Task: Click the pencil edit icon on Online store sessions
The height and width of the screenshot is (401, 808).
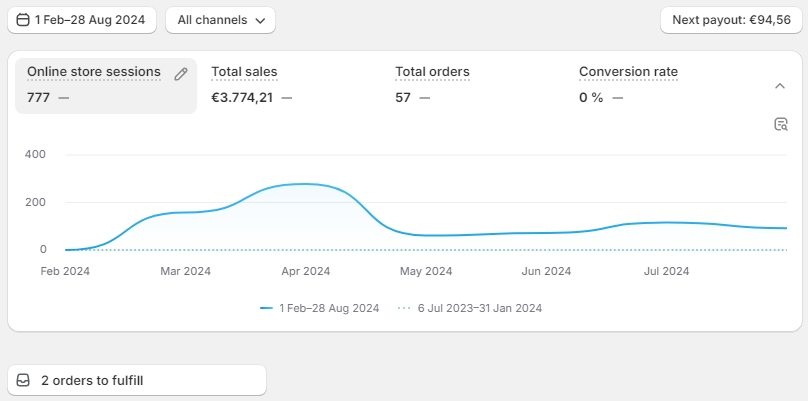Action: pos(181,73)
